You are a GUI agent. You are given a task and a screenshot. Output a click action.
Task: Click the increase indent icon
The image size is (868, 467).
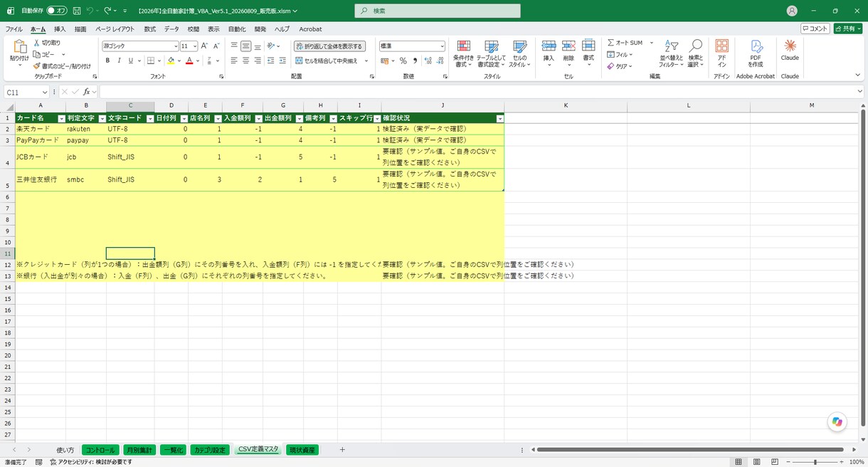[x=283, y=61]
